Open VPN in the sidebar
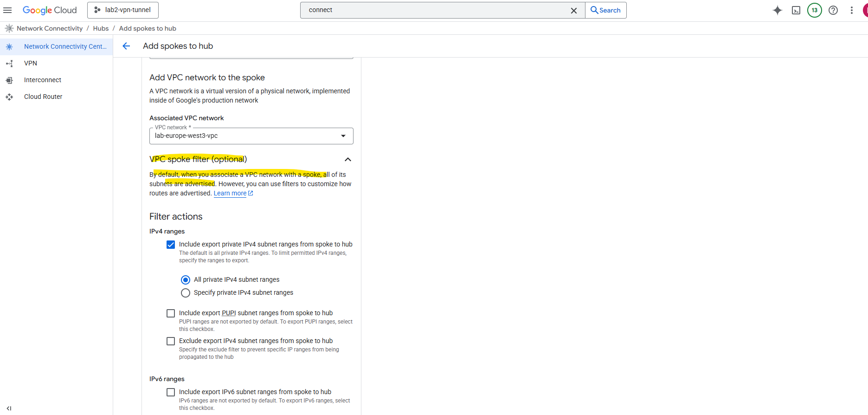 (x=31, y=63)
